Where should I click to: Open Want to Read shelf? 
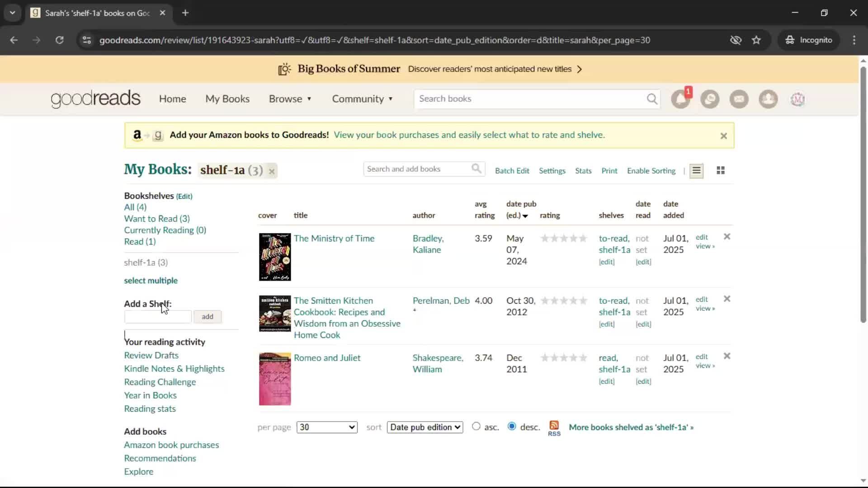click(x=157, y=219)
